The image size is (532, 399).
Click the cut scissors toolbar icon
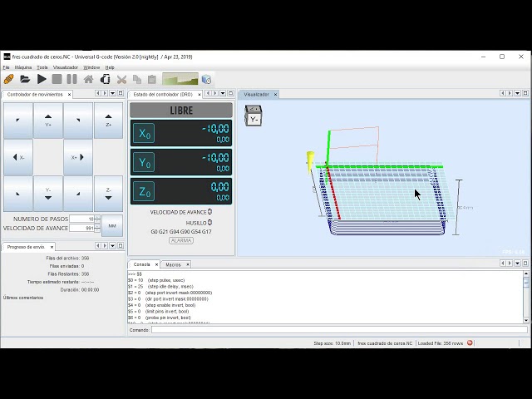click(x=121, y=80)
